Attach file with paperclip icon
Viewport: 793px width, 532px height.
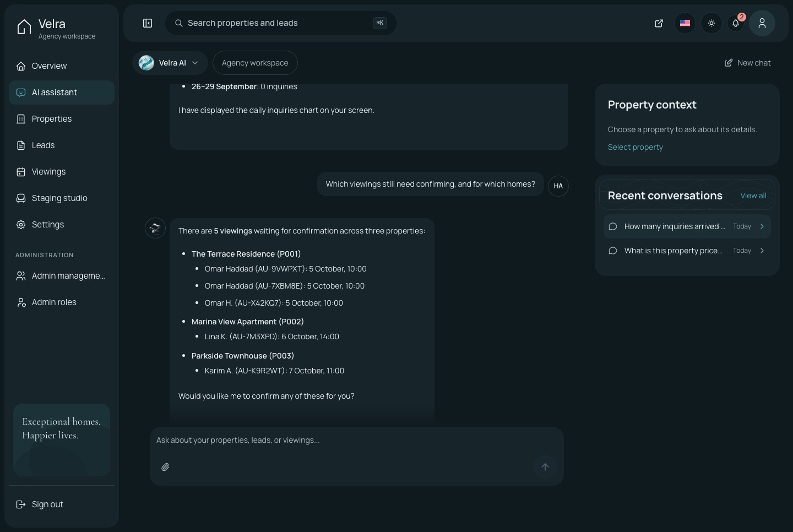165,467
